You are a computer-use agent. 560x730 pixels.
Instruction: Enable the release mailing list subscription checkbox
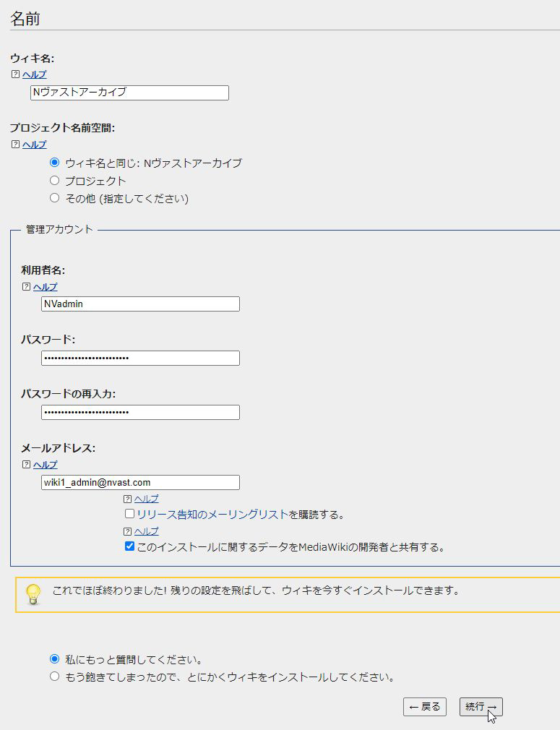pos(129,515)
